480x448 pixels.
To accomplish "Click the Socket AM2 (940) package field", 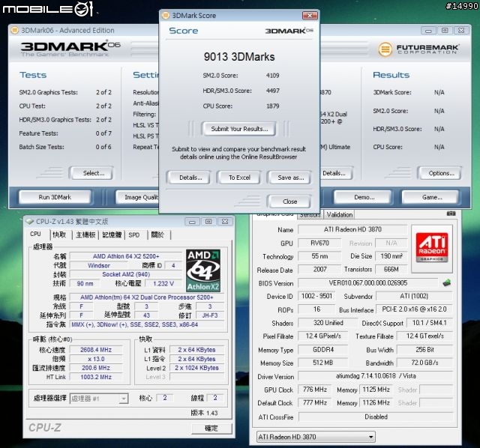I will point(126,274).
